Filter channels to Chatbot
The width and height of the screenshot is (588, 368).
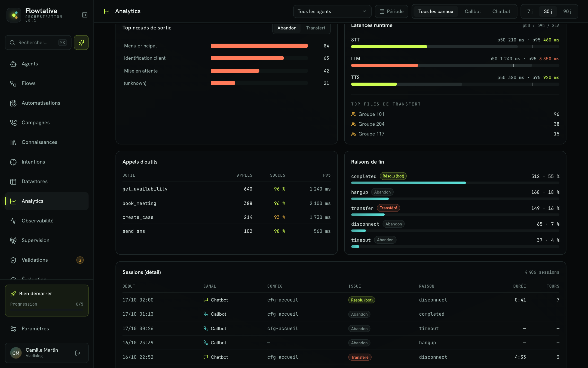tap(501, 11)
